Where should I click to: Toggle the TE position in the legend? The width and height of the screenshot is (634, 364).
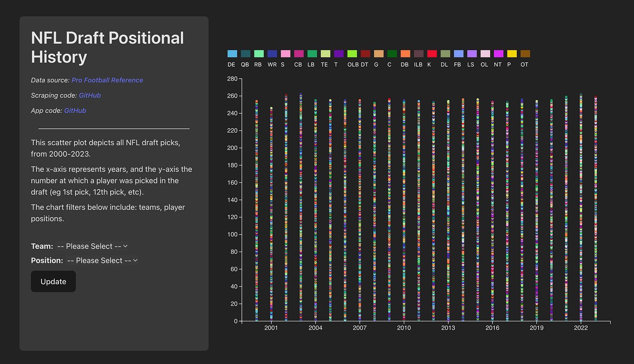[324, 53]
